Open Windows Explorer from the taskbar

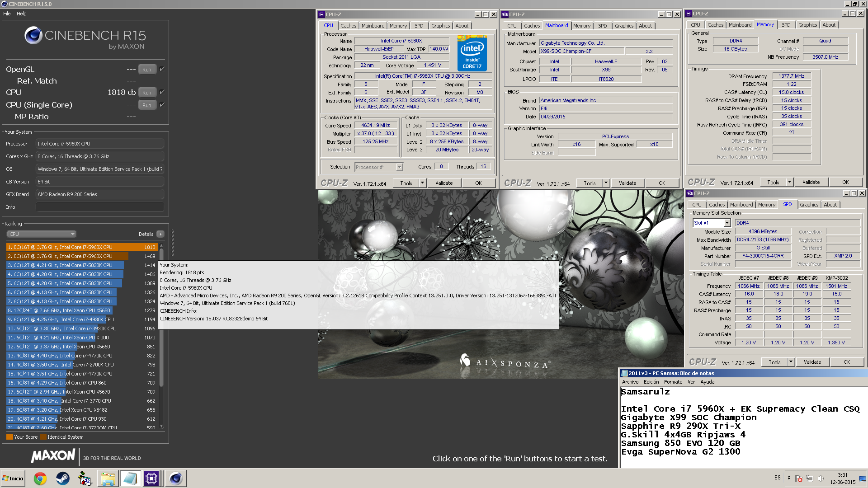(108, 479)
